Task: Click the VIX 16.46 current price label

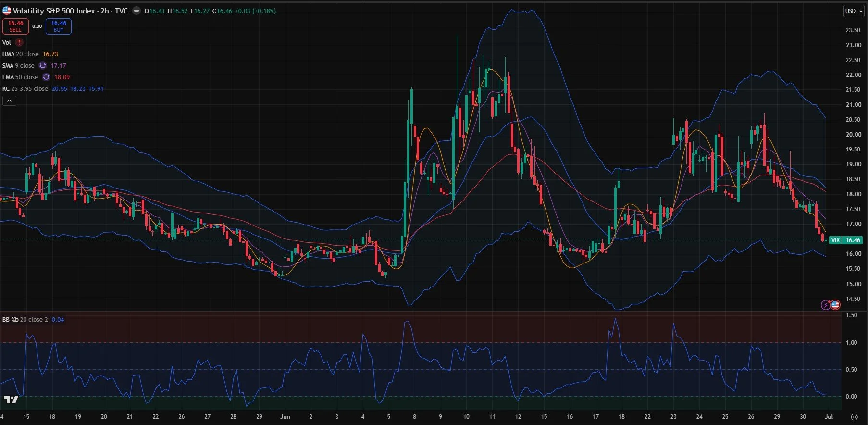Action: pyautogui.click(x=846, y=240)
